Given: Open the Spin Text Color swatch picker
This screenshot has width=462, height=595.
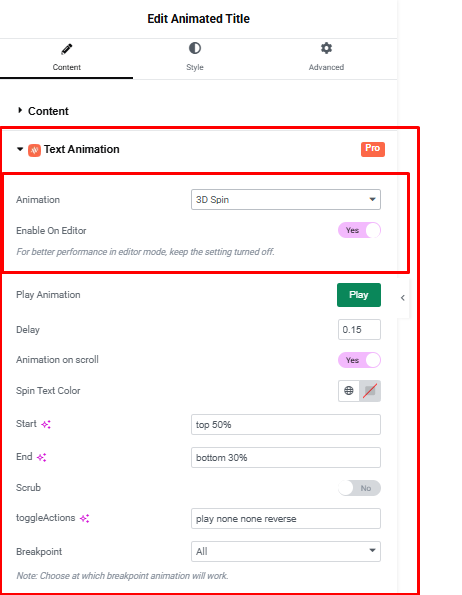Looking at the screenshot, I should click(370, 391).
